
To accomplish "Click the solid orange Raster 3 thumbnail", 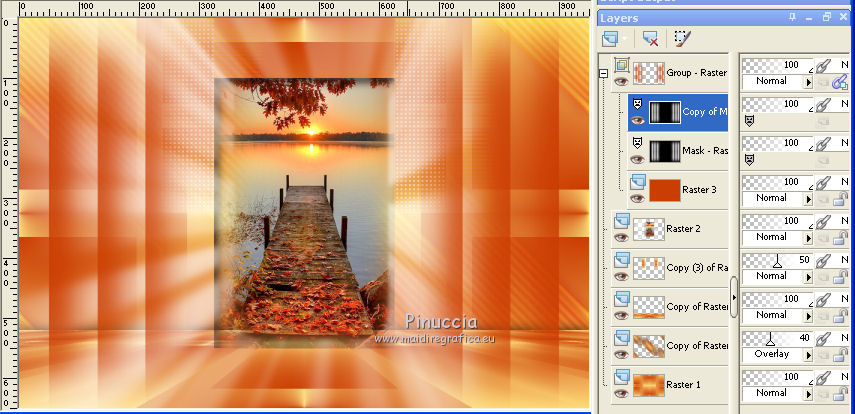I will pos(665,190).
